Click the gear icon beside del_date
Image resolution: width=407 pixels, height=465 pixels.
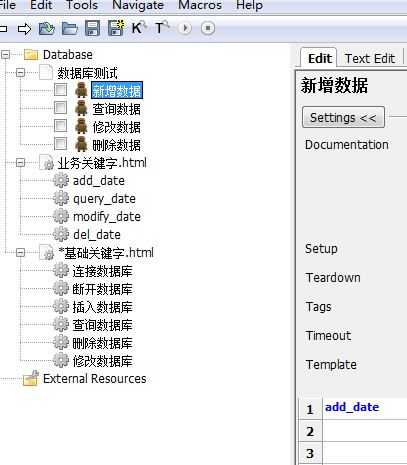61,234
